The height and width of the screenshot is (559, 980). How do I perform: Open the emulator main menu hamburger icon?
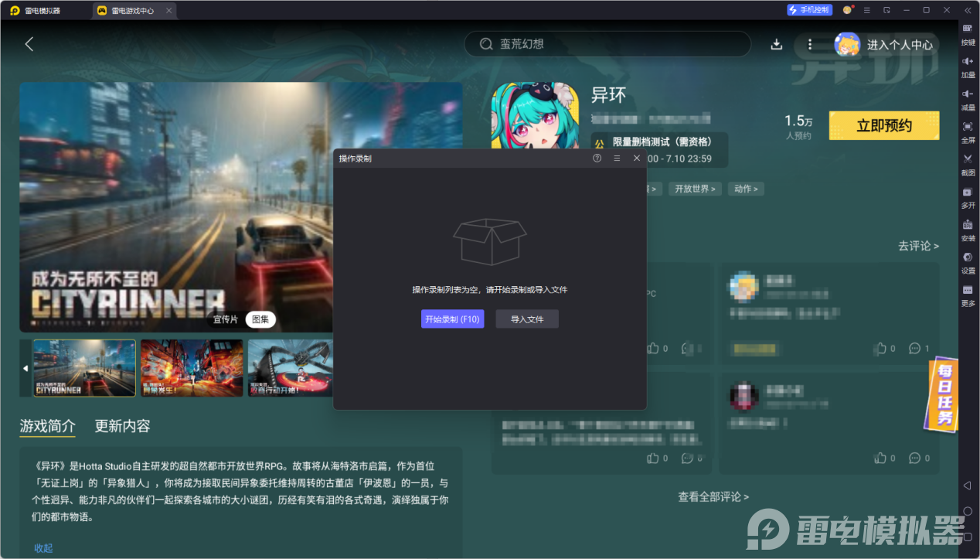[x=867, y=10]
